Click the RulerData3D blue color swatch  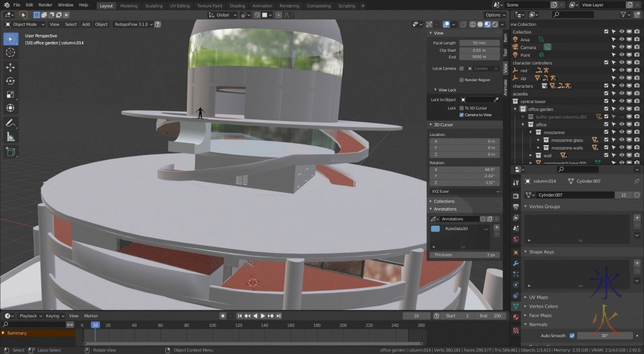[x=435, y=229]
